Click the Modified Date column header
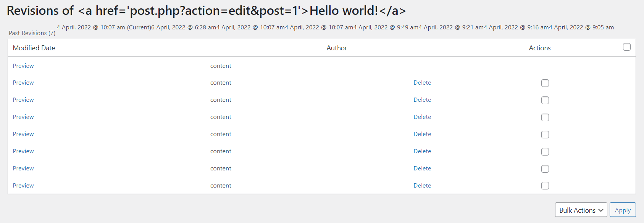The height and width of the screenshot is (223, 644). click(34, 48)
